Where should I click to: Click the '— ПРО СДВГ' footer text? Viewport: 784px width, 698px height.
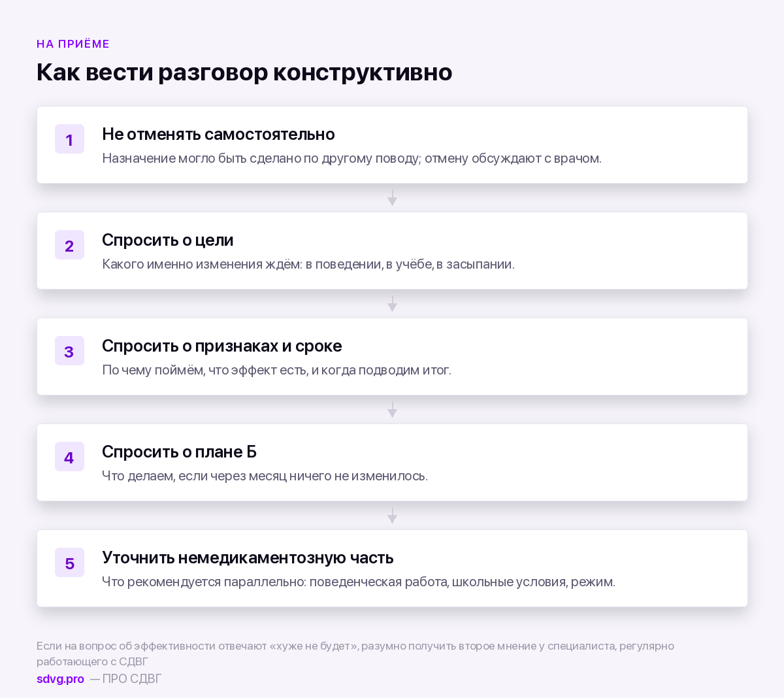click(125, 679)
